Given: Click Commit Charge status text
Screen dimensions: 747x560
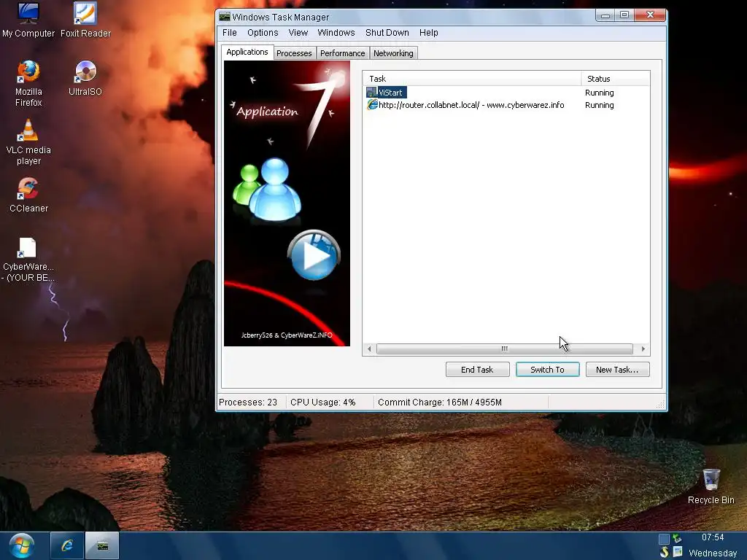Looking at the screenshot, I should [440, 402].
